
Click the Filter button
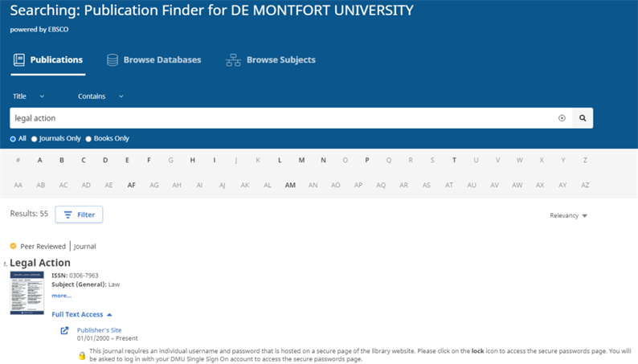click(79, 215)
